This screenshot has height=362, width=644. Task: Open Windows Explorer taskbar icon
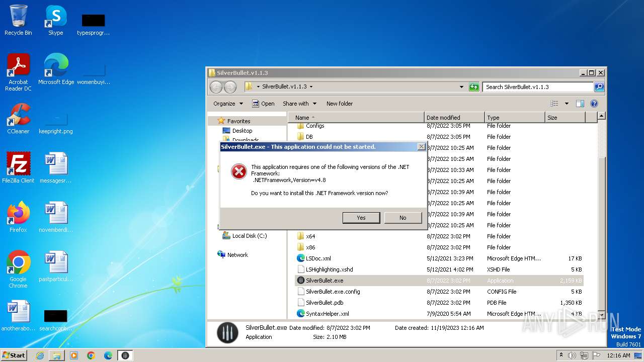click(x=57, y=355)
